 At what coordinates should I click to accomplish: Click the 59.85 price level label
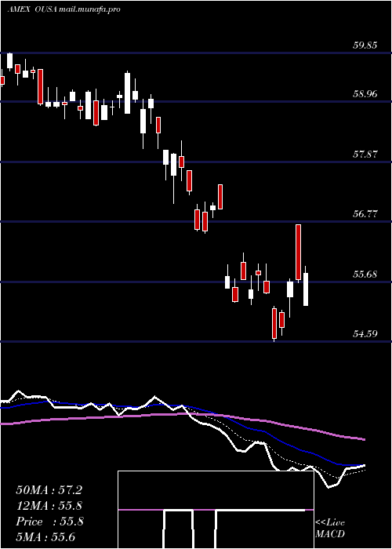pos(365,45)
